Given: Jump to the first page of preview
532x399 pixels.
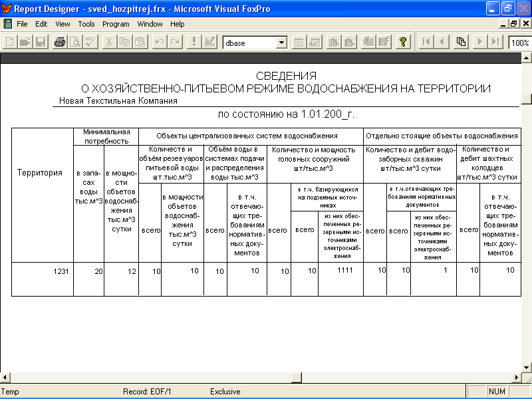Looking at the screenshot, I should pyautogui.click(x=426, y=42).
